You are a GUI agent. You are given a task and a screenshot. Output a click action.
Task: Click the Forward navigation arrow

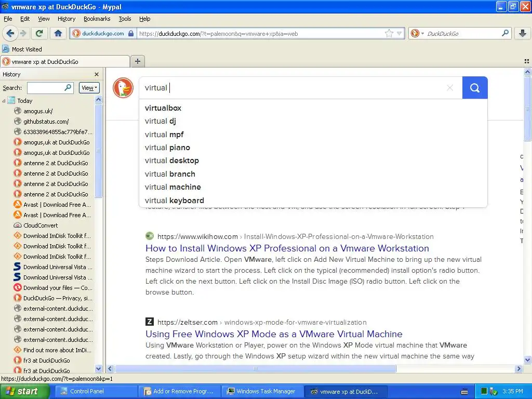[23, 33]
